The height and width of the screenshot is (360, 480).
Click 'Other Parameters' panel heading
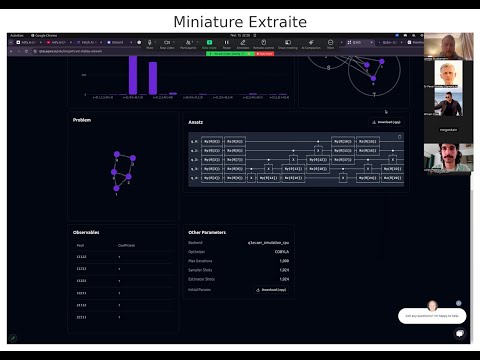click(x=207, y=232)
